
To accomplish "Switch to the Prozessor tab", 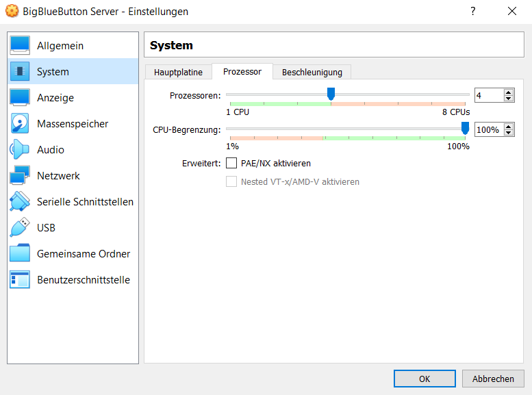I will click(x=242, y=72).
